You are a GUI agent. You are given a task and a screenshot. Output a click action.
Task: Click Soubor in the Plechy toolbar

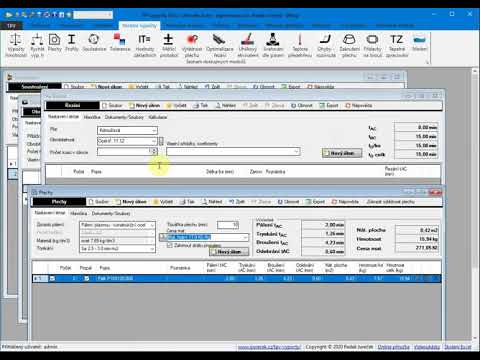click(99, 202)
